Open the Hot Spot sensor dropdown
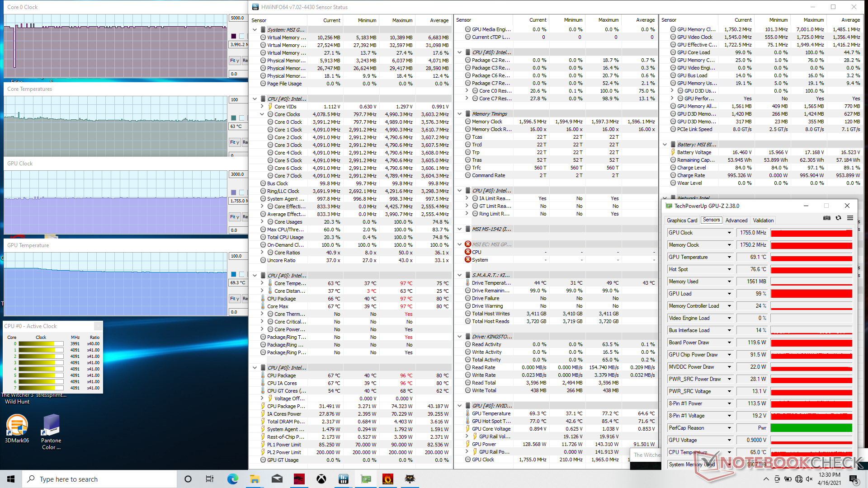Viewport: 868px width, 488px height. 729,269
